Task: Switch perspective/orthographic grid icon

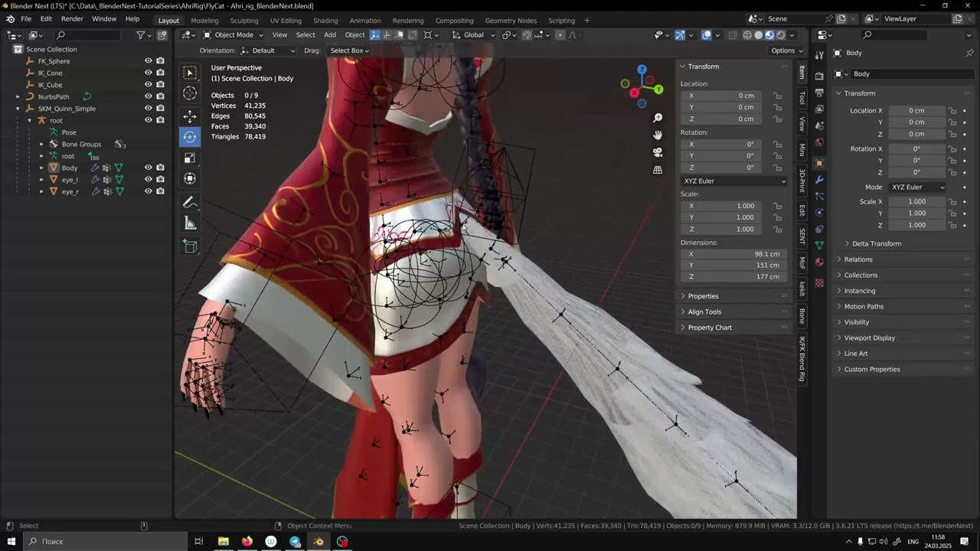Action: (x=658, y=170)
